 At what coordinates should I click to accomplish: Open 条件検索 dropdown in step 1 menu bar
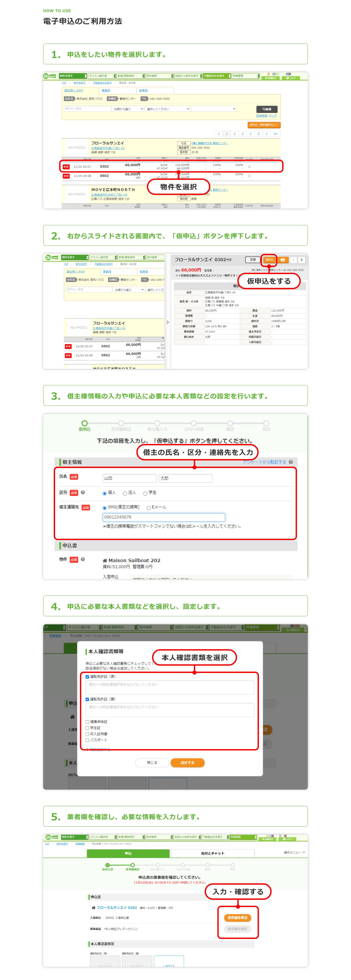click(x=159, y=76)
